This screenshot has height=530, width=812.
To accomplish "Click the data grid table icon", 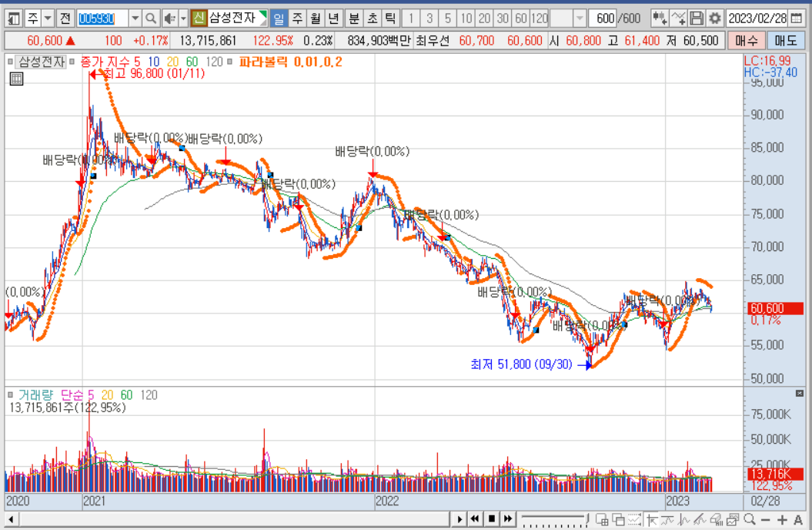I will tap(17, 79).
